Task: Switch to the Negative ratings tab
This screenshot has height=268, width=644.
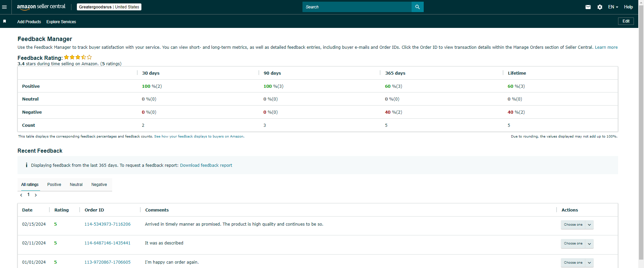Action: pyautogui.click(x=99, y=185)
